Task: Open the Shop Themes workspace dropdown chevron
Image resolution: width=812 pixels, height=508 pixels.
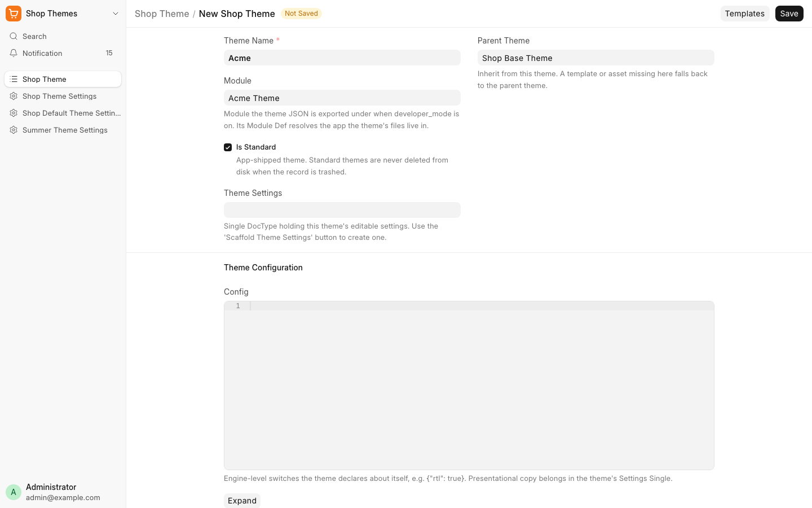Action: point(116,14)
